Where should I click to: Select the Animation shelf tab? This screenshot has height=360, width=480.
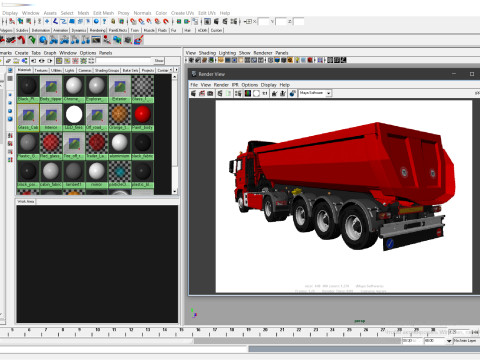coord(61,30)
